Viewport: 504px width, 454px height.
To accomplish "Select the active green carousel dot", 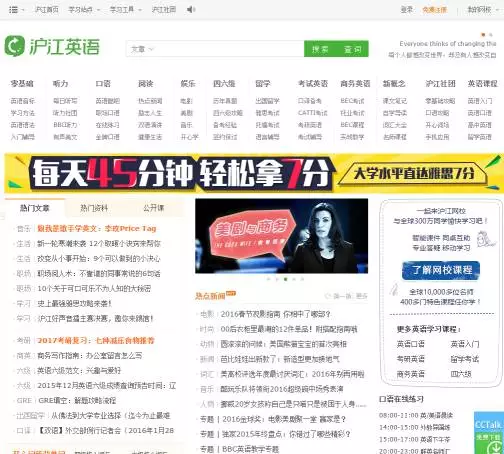I will coord(285,279).
